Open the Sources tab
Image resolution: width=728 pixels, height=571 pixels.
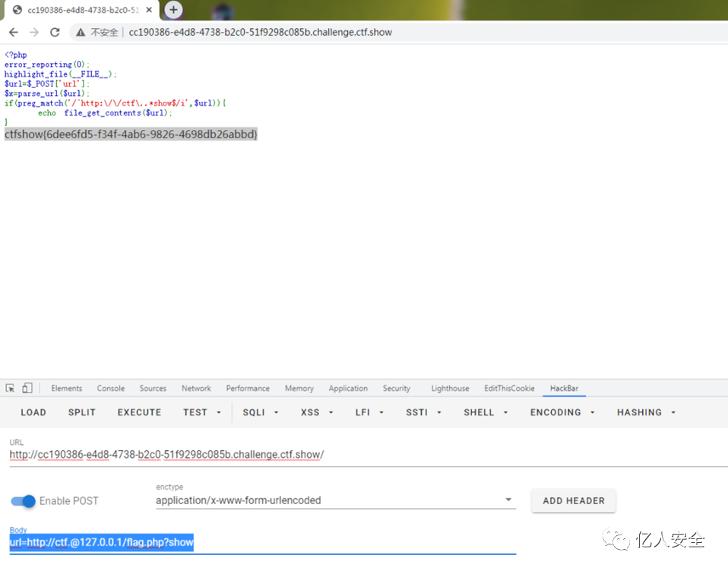point(153,388)
